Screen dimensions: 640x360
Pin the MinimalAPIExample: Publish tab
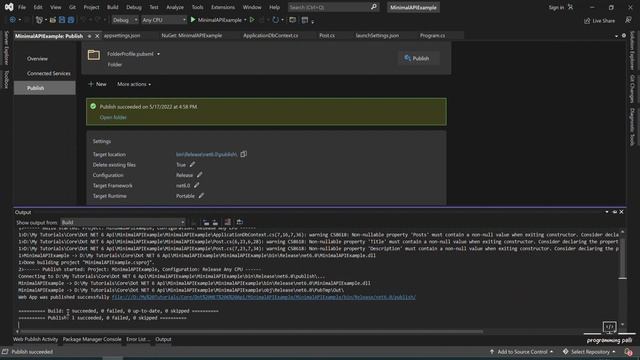point(89,36)
